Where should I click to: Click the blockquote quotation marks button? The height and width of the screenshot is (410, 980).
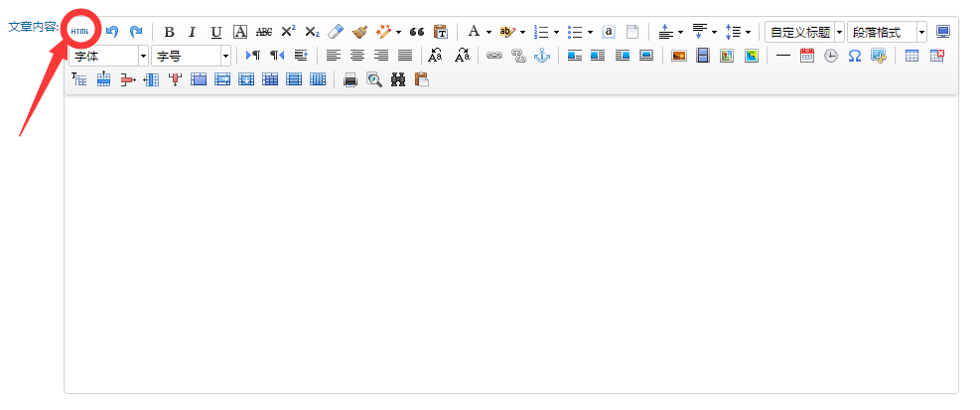[417, 32]
